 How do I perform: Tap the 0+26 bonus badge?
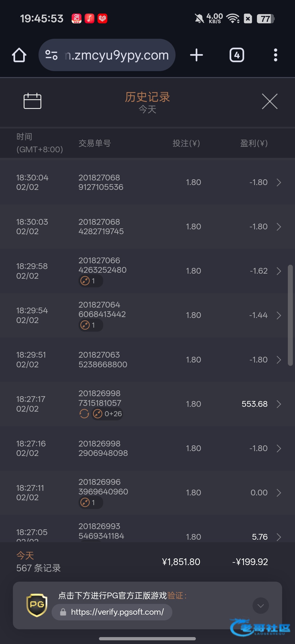(107, 414)
